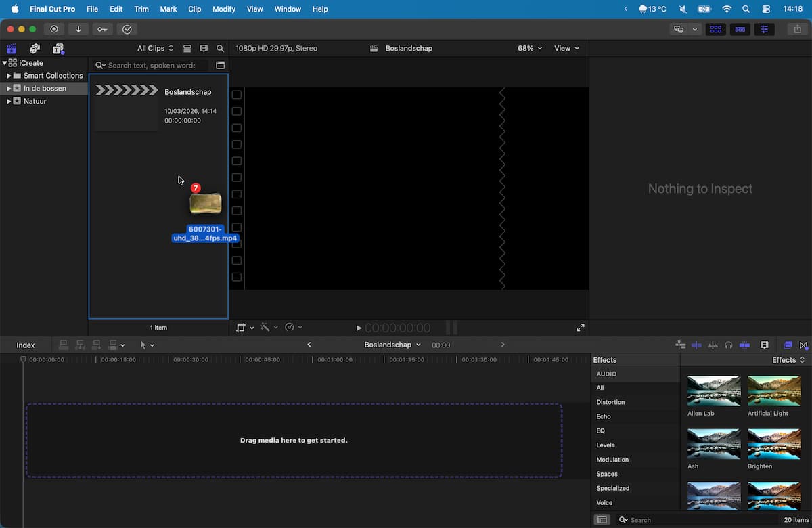Image resolution: width=812 pixels, height=528 pixels.
Task: Toggle the Timeline panel visibility
Action: pos(740,29)
